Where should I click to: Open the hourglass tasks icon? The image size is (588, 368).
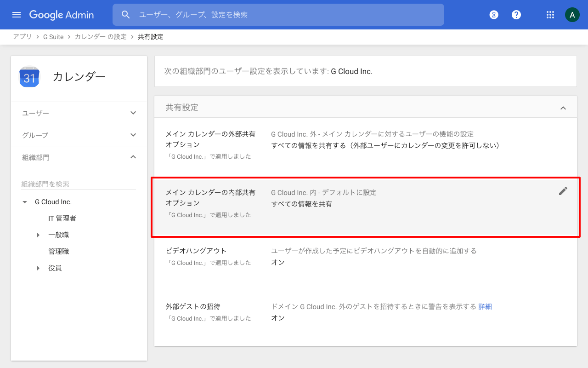[x=494, y=15]
